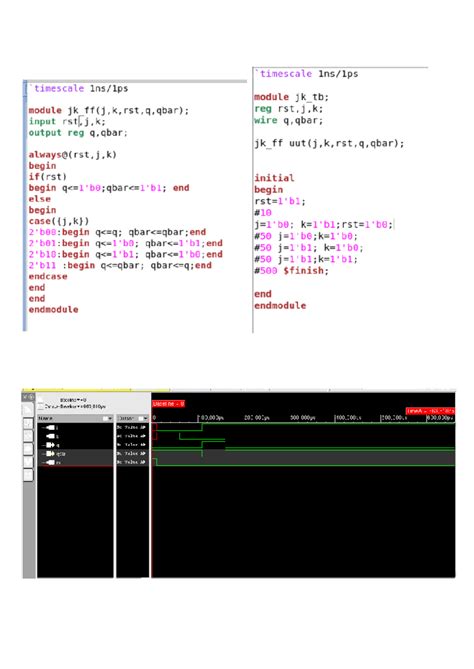Click the red Baseline = 0 marker label
Image resolution: width=474 pixels, height=669 pixels.
(x=169, y=404)
